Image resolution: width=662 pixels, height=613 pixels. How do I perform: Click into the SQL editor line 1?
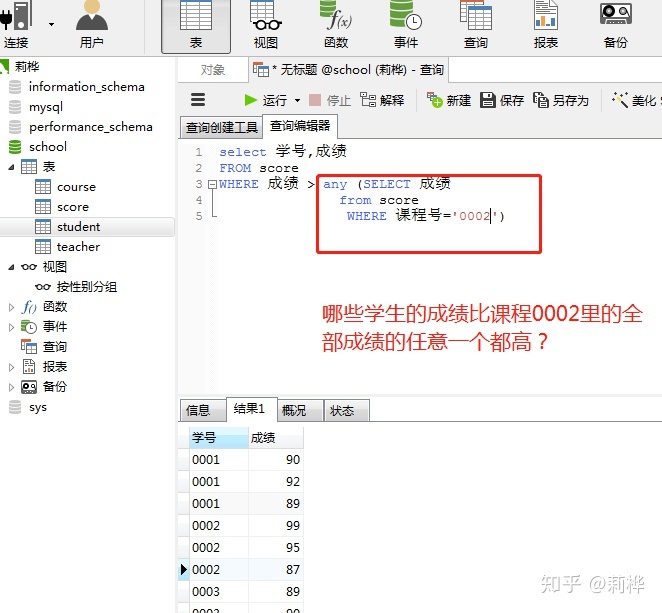pos(283,152)
